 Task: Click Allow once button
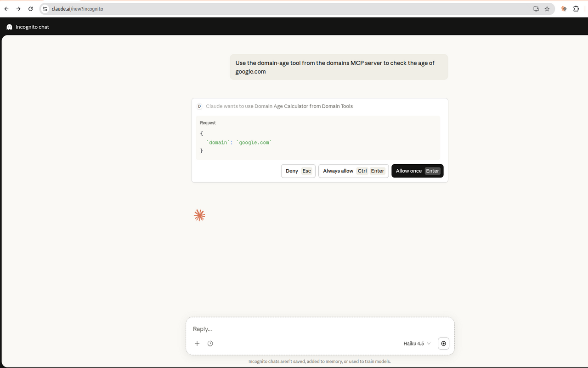tap(418, 171)
